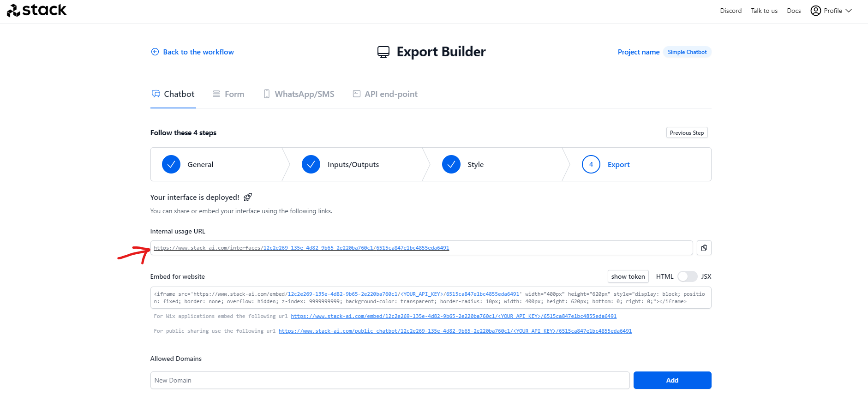
Task: Open the Internal usage URL link
Action: pos(301,248)
